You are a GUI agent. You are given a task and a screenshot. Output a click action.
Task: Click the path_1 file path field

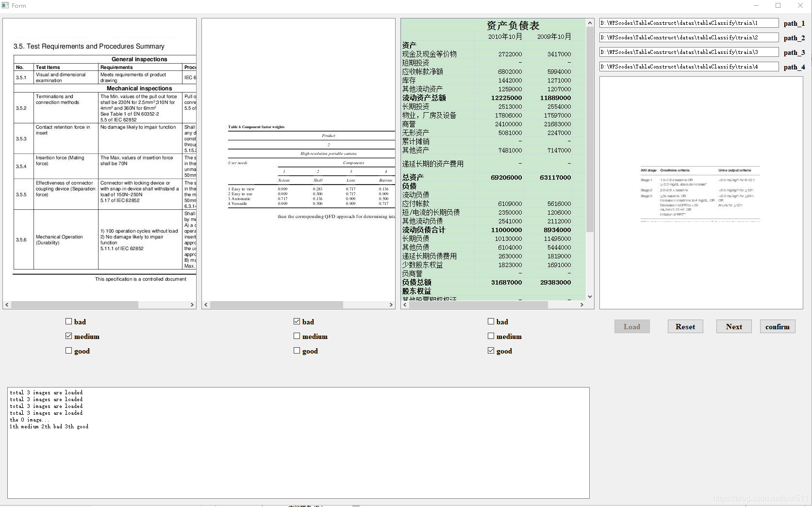(x=688, y=22)
